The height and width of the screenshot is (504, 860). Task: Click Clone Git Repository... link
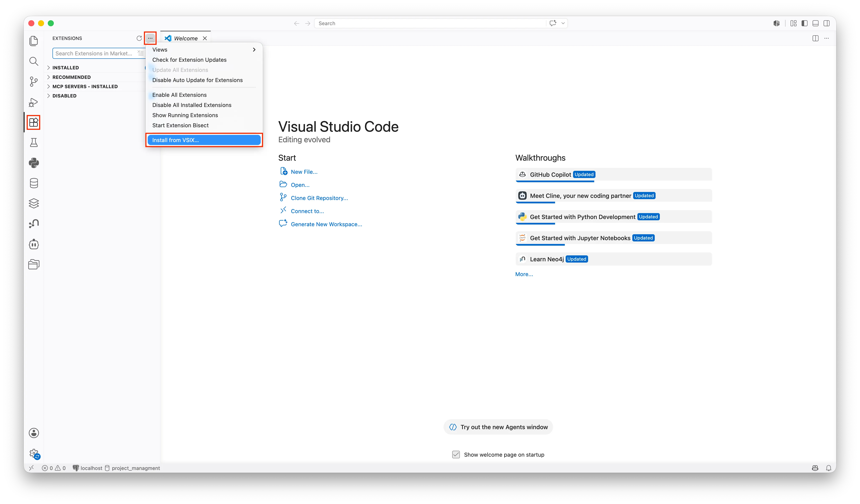tap(319, 198)
